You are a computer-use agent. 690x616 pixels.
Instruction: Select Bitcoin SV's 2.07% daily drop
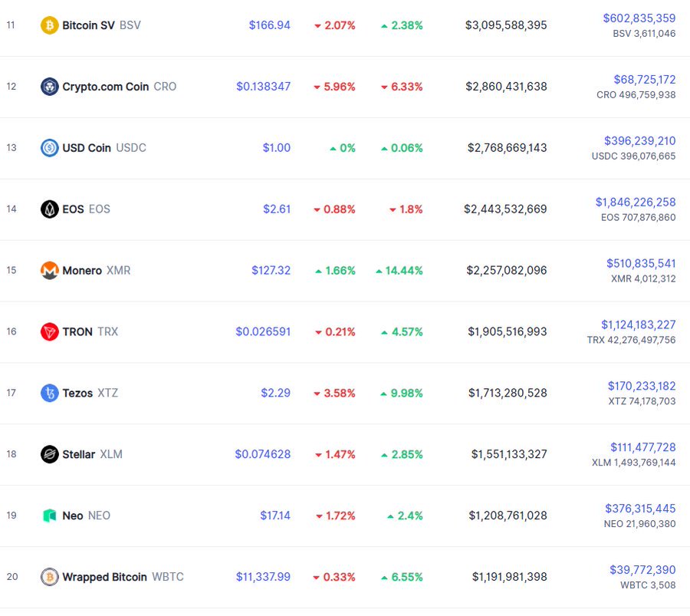coord(335,25)
